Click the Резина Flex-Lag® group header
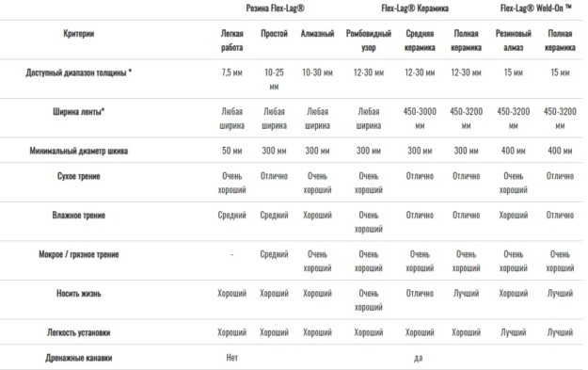The width and height of the screenshot is (588, 370). click(275, 8)
